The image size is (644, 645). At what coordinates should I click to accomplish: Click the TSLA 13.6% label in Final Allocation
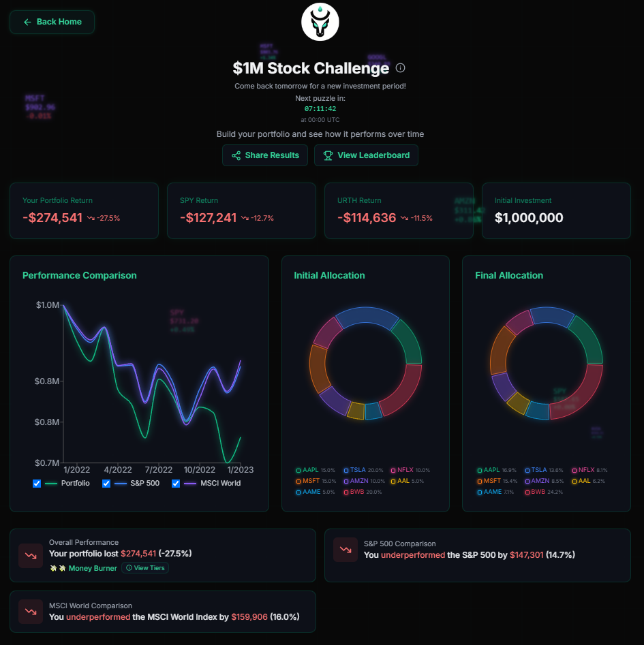(547, 470)
